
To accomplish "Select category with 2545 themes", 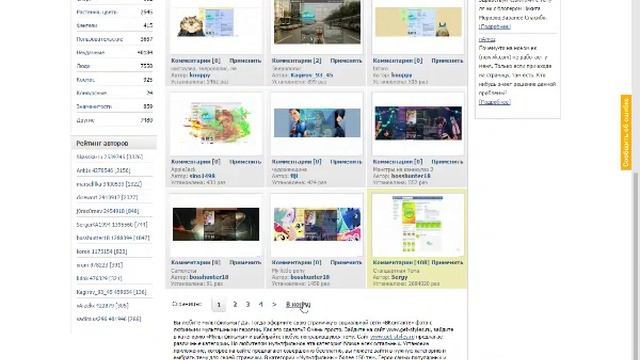I will click(114, 12).
